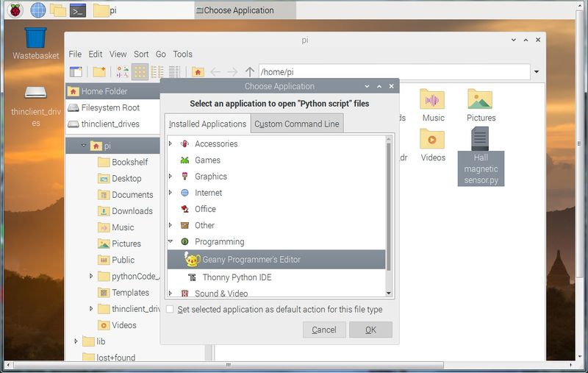Select the Documents folder in the tree
The height and width of the screenshot is (373, 588).
(x=125, y=195)
